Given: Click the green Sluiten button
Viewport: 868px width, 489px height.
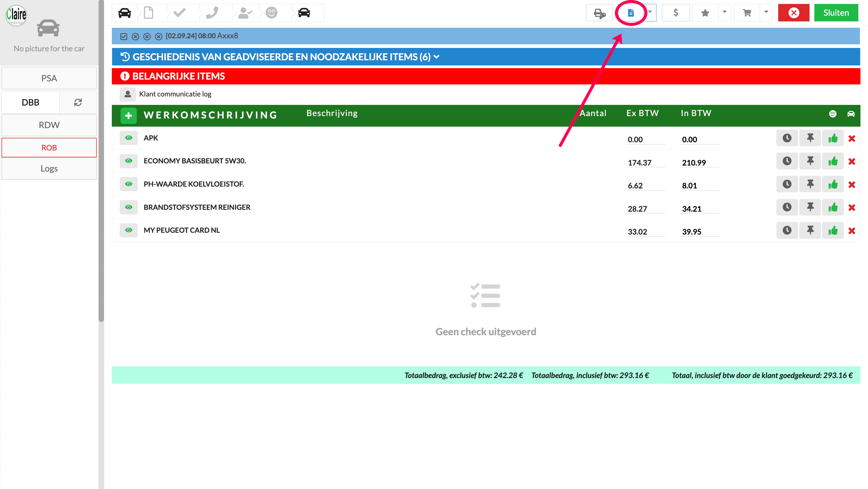Looking at the screenshot, I should point(836,13).
